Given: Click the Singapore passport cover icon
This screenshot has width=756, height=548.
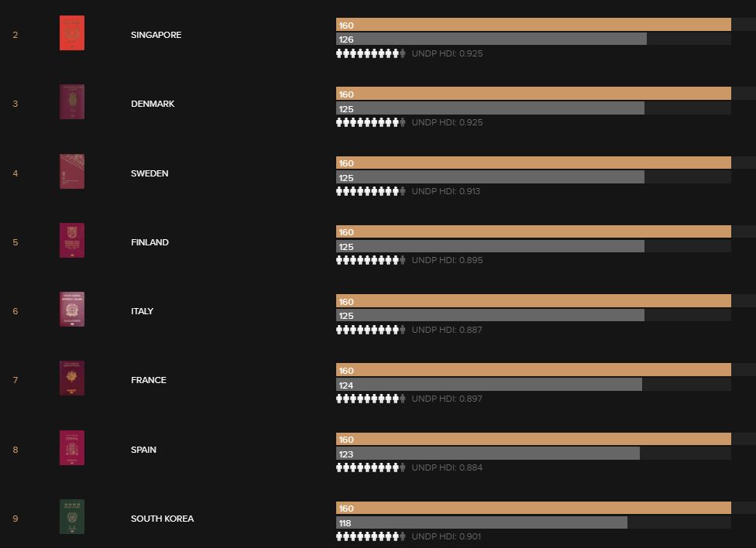Looking at the screenshot, I should [x=72, y=33].
